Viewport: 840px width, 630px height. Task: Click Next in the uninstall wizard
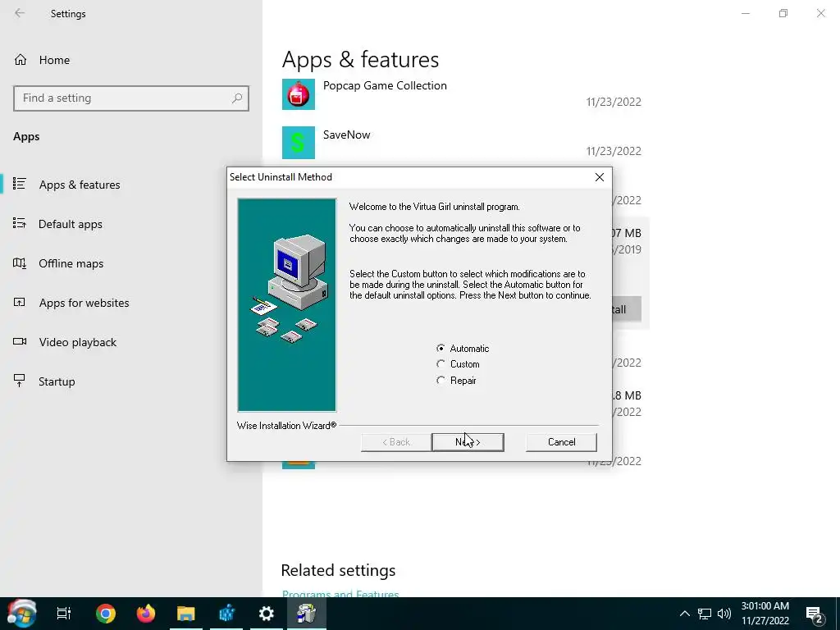(468, 442)
